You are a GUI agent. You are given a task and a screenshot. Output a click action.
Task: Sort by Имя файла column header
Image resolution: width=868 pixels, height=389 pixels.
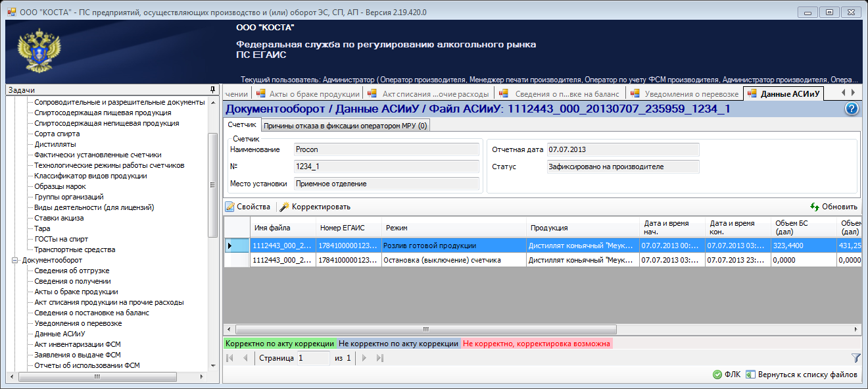click(283, 228)
